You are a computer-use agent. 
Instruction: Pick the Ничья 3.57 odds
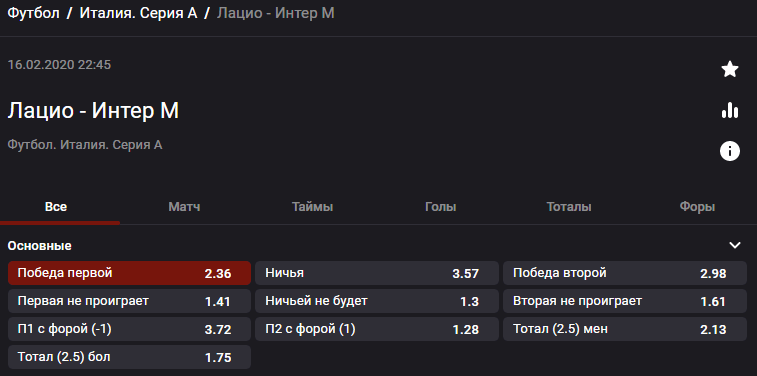377,273
